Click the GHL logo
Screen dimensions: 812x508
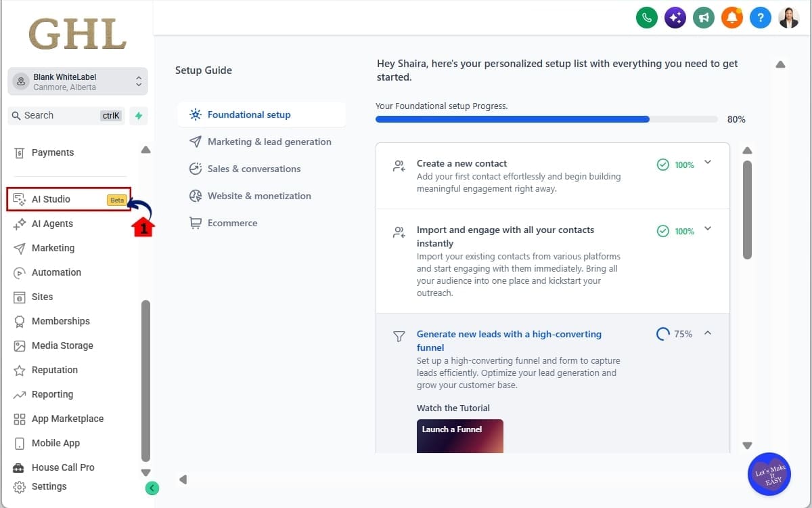click(78, 34)
